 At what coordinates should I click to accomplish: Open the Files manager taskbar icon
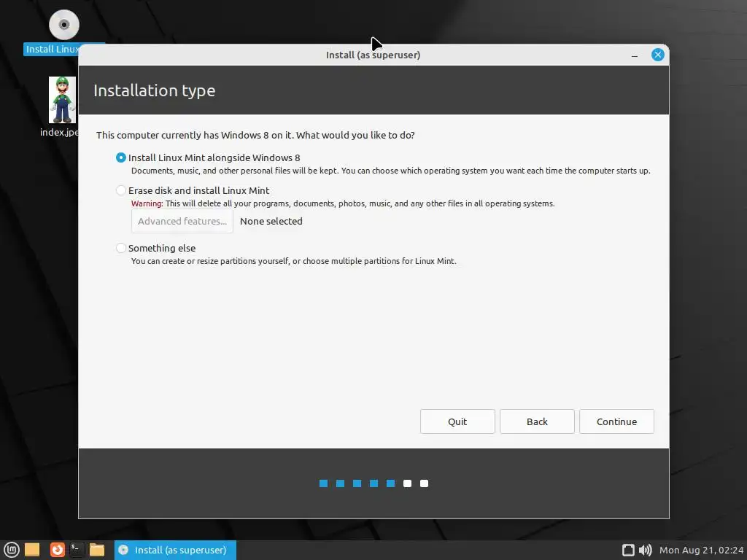click(x=97, y=550)
